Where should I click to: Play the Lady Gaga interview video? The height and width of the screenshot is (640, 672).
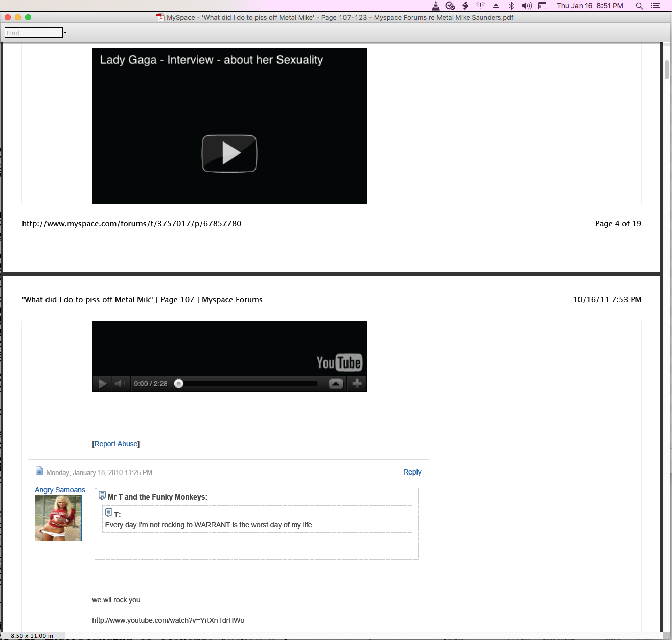(x=229, y=153)
